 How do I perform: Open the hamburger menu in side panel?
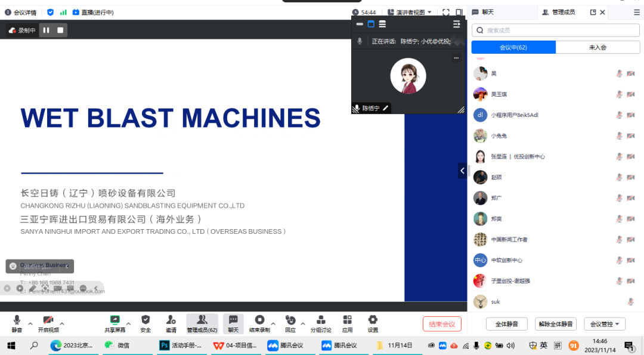(637, 13)
